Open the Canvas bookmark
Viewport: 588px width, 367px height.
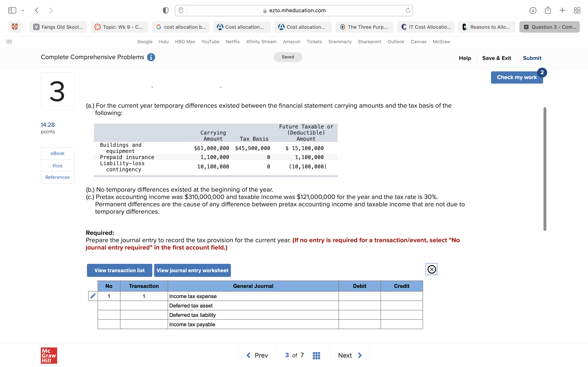418,42
